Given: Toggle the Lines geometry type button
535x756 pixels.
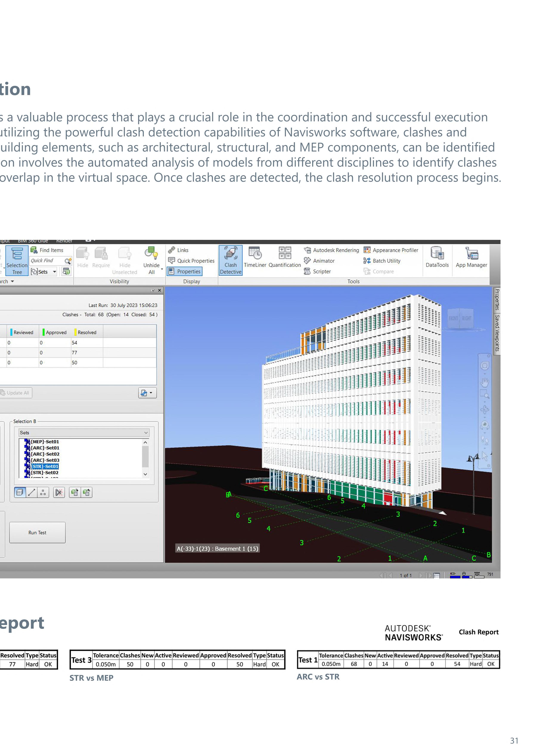Looking at the screenshot, I should [32, 493].
